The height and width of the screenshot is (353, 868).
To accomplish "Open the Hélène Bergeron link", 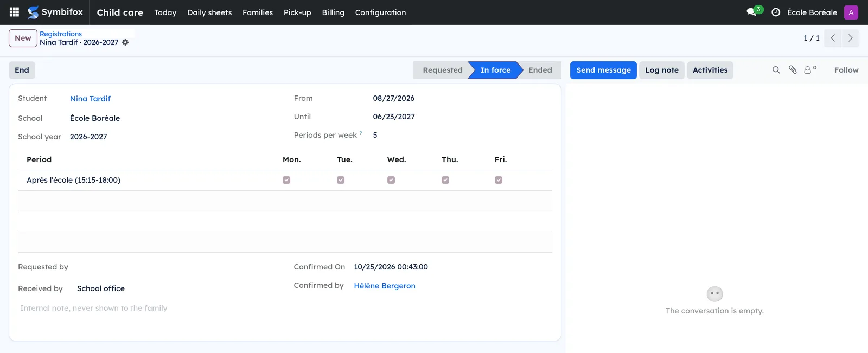I will pyautogui.click(x=385, y=286).
